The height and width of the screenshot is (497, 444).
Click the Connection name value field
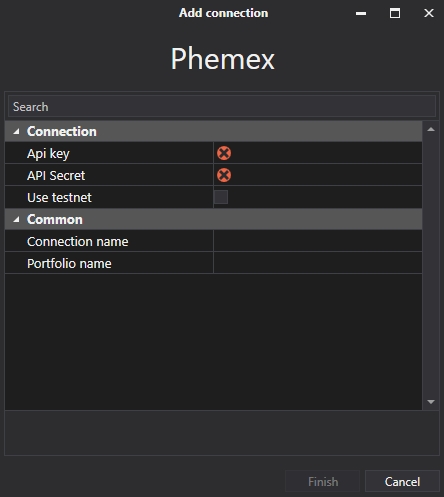tap(318, 241)
